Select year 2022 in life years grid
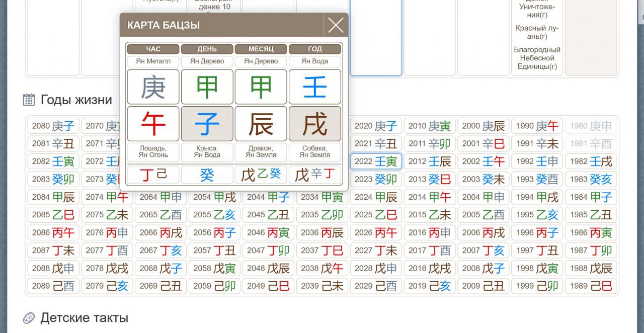 376,161
